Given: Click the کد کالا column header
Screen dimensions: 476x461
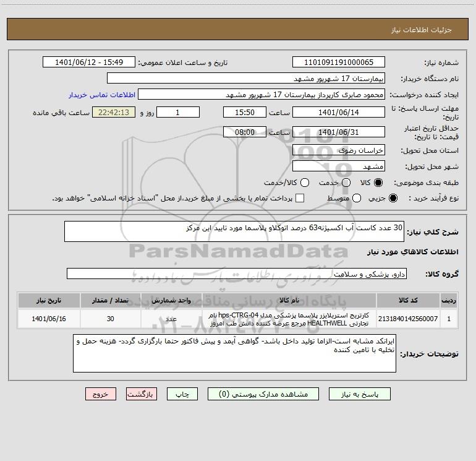Looking at the screenshot, I should (x=408, y=300).
